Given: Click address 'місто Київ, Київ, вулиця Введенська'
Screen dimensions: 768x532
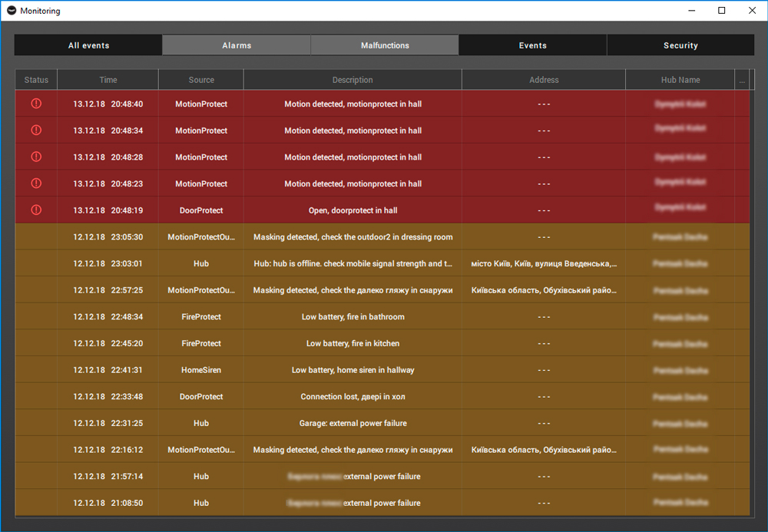Looking at the screenshot, I should [x=544, y=263].
